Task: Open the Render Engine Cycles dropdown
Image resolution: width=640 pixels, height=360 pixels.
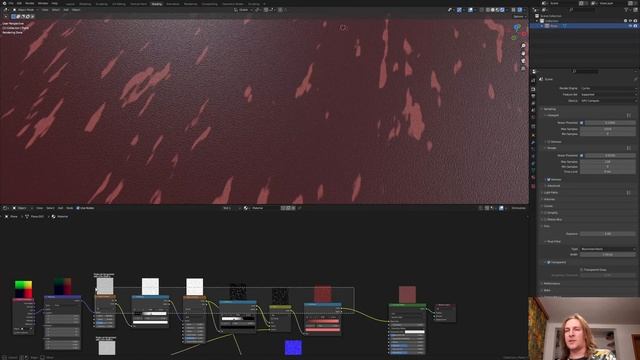Action: pos(608,88)
